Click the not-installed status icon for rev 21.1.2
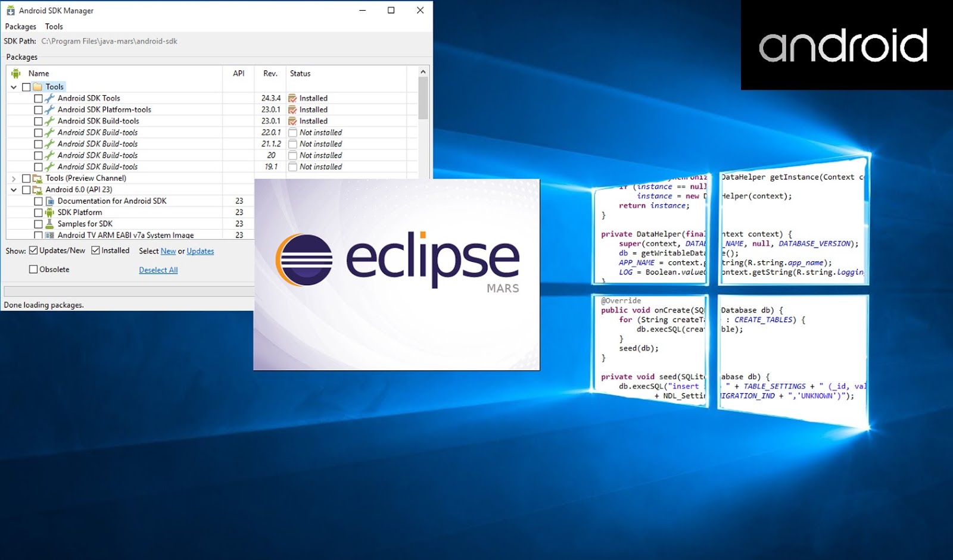 (292, 143)
